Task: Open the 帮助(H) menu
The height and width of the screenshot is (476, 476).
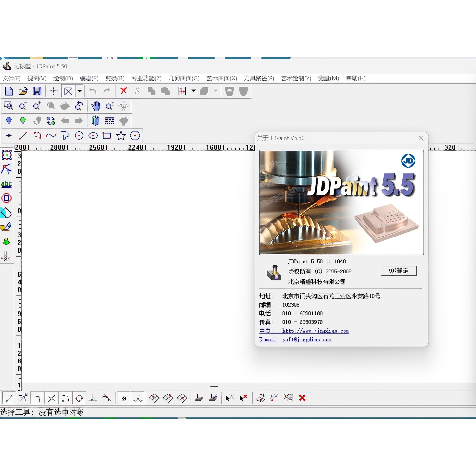Action: 356,78
